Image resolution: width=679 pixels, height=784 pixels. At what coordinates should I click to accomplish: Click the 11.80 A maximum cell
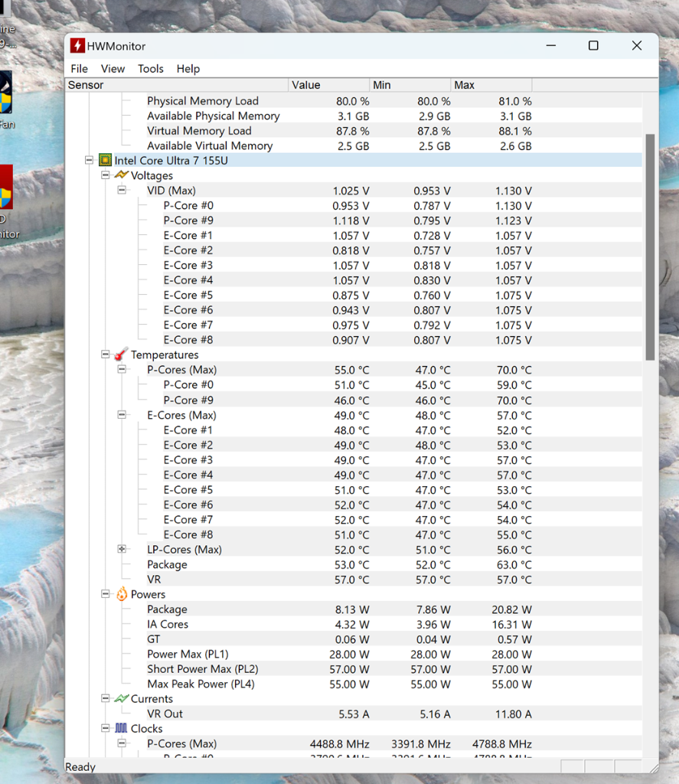click(514, 714)
